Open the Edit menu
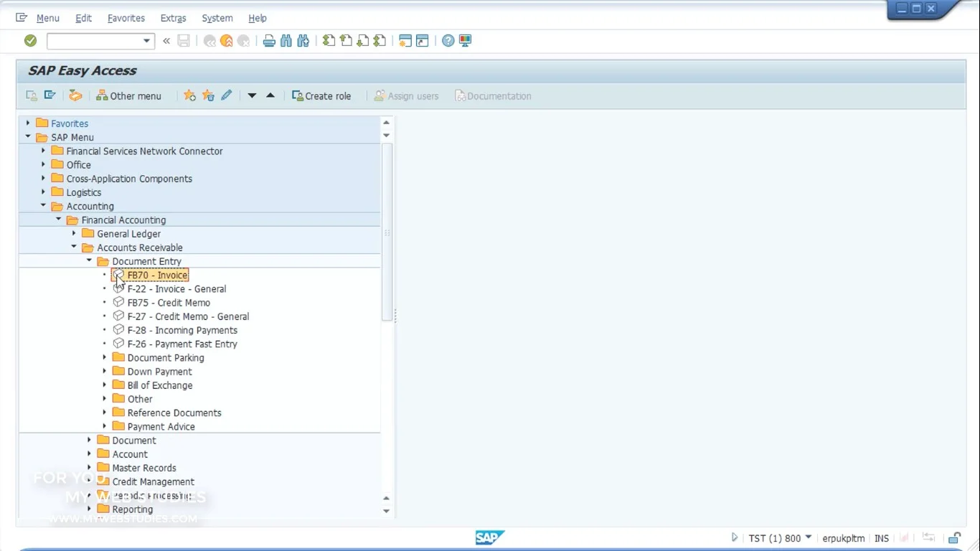Image resolution: width=980 pixels, height=551 pixels. coord(84,18)
